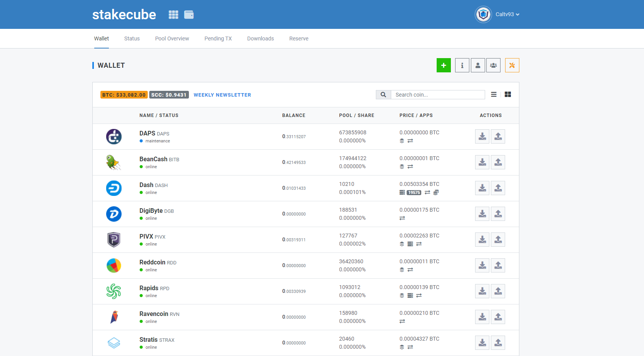The width and height of the screenshot is (644, 356).
Task: Click Ravencoin exchange arrows icon
Action: [x=402, y=321]
